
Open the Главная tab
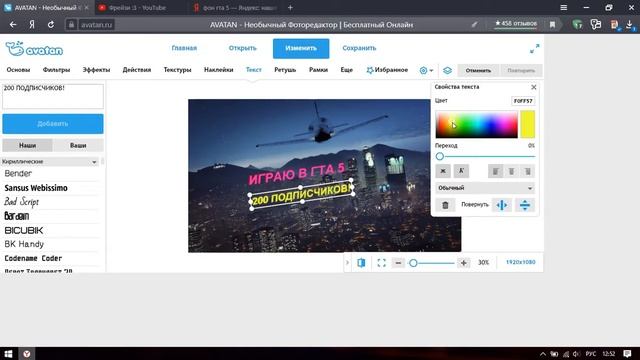184,48
